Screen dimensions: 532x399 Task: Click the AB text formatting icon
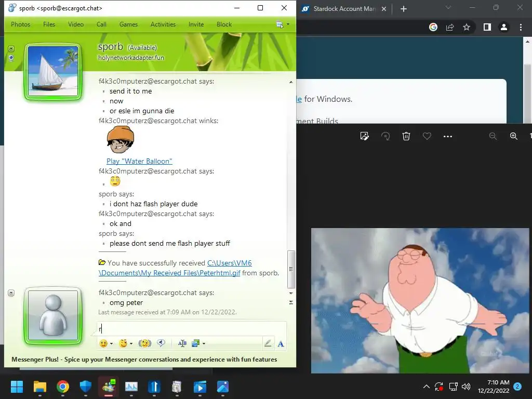tap(182, 343)
